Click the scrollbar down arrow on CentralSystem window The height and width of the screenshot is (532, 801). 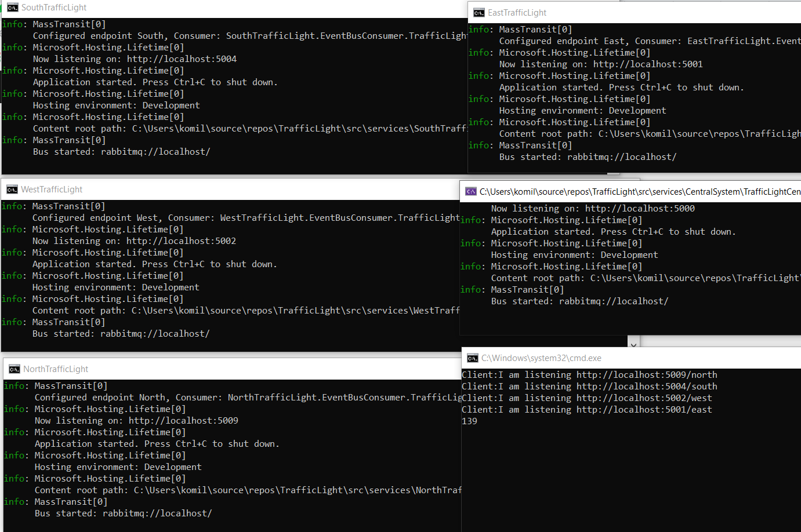pos(633,344)
